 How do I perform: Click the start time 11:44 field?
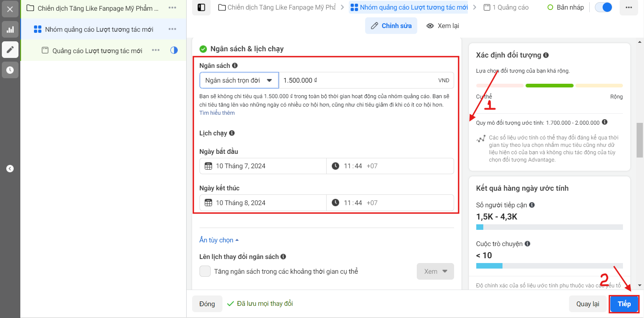(390, 166)
